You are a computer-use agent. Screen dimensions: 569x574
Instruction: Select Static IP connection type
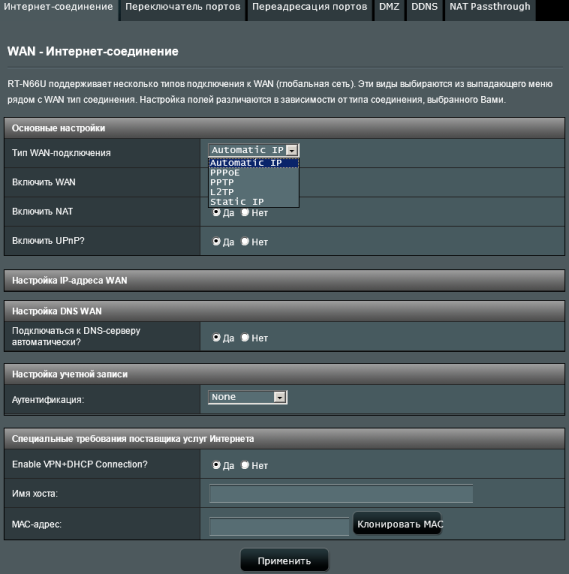254,202
